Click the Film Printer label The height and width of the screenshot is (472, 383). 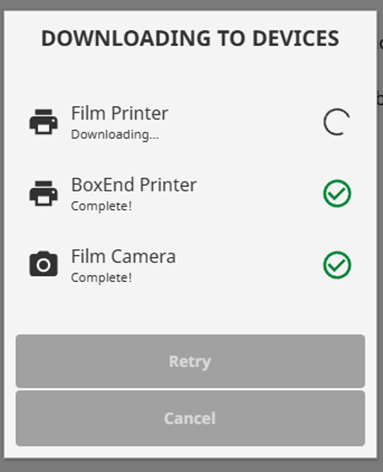point(120,113)
